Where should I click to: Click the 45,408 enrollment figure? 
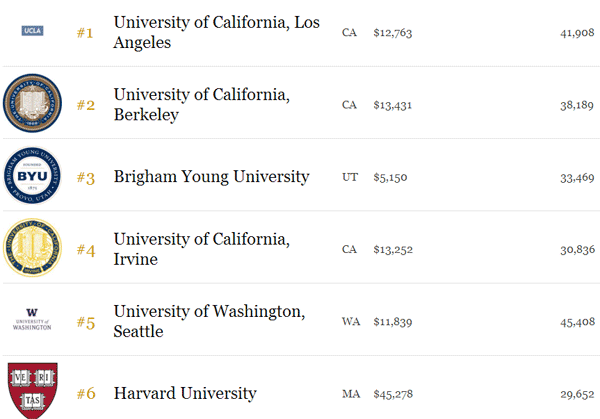point(577,322)
